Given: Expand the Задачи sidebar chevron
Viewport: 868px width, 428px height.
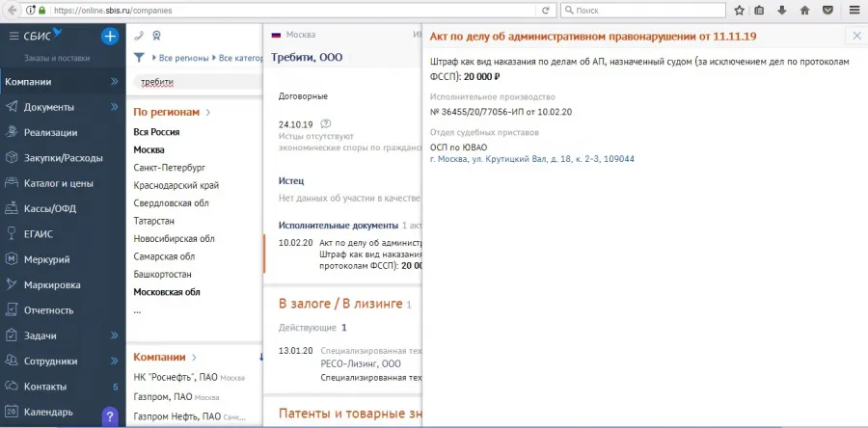Looking at the screenshot, I should [115, 336].
